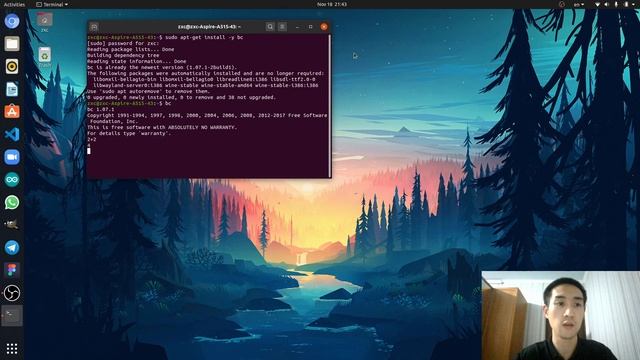Show Applications grid at dock bottom
This screenshot has height=360, width=640.
point(12,348)
